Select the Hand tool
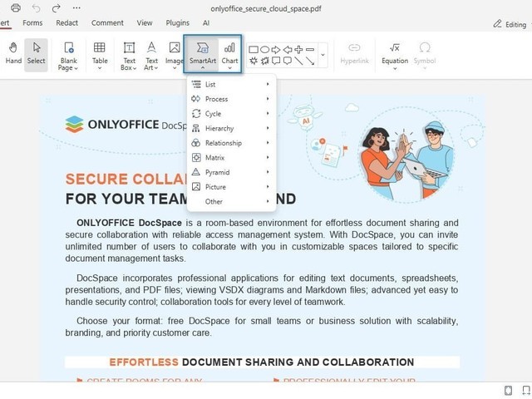The image size is (532, 399). pos(13,53)
